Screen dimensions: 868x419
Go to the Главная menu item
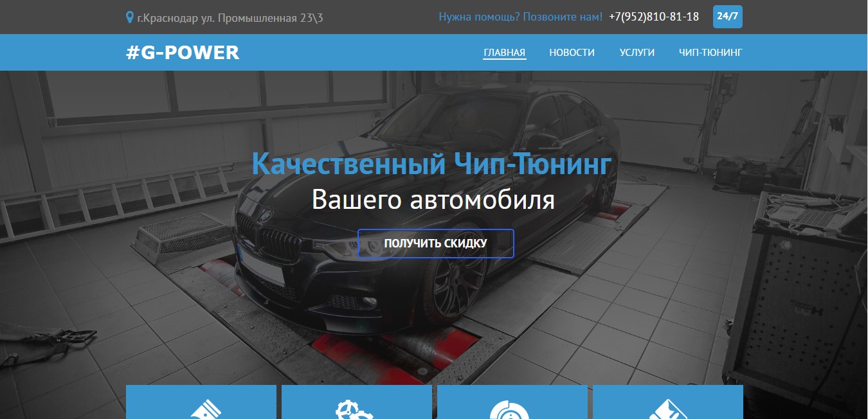(x=505, y=53)
